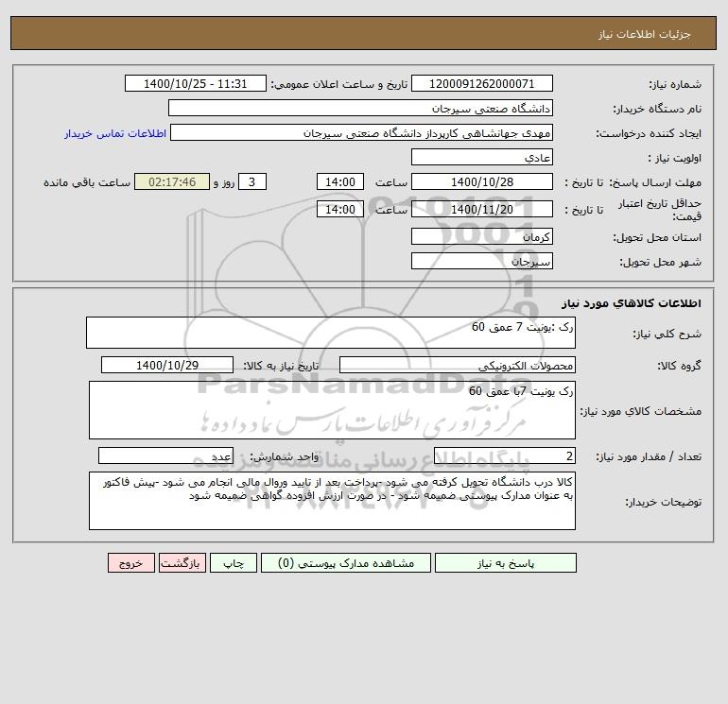
Task: Click the label تاریخ و ساعت اعلان عمومی
Action: [338, 84]
